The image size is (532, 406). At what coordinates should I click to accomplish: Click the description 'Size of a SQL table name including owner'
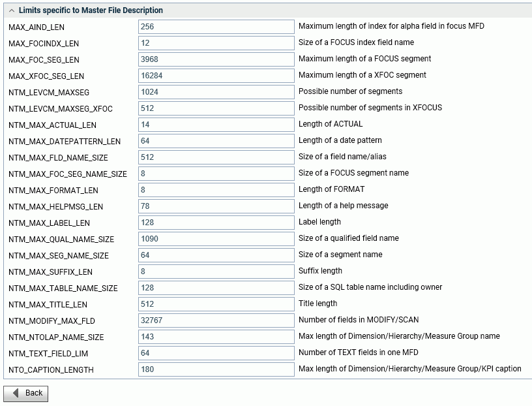pos(370,287)
